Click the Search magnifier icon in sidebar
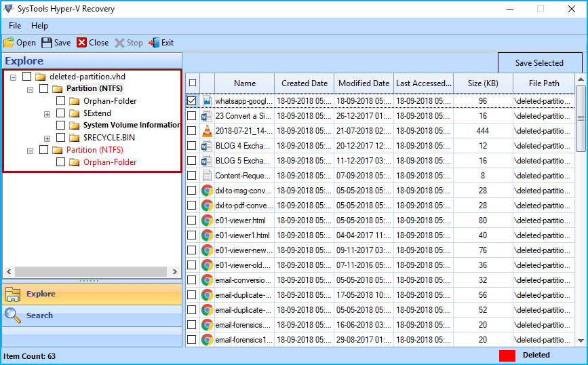This screenshot has width=588, height=365. 13,315
